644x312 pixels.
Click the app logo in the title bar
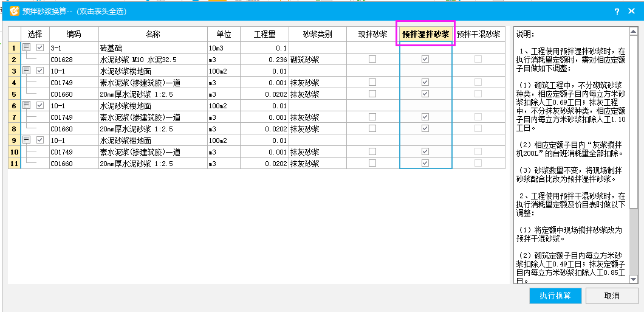14,11
